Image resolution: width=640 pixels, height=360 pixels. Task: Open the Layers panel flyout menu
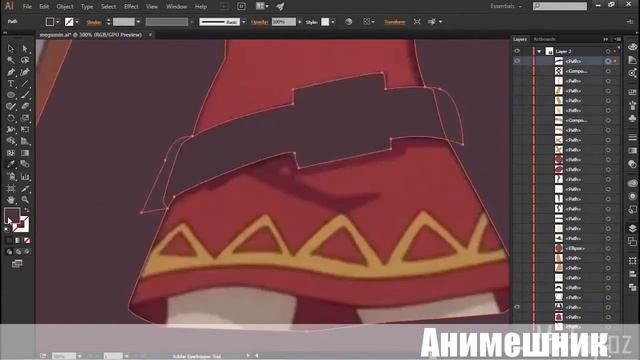pos(618,39)
